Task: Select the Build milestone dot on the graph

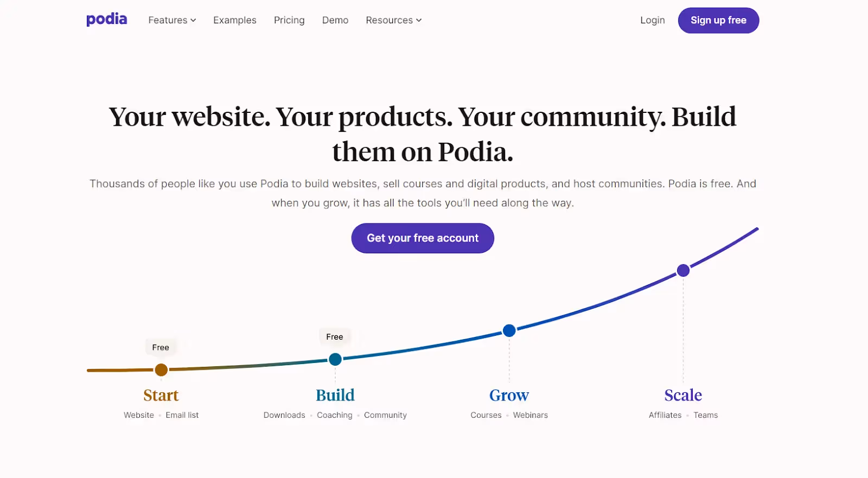Action: (x=335, y=359)
